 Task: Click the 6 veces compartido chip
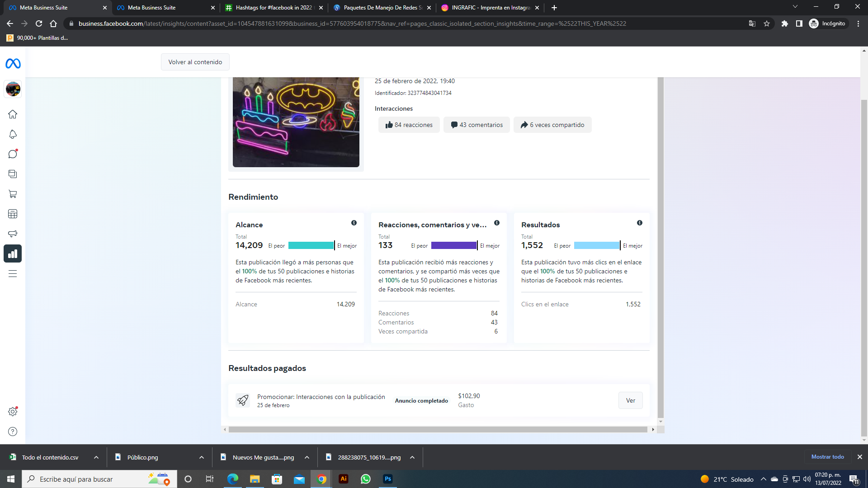552,125
